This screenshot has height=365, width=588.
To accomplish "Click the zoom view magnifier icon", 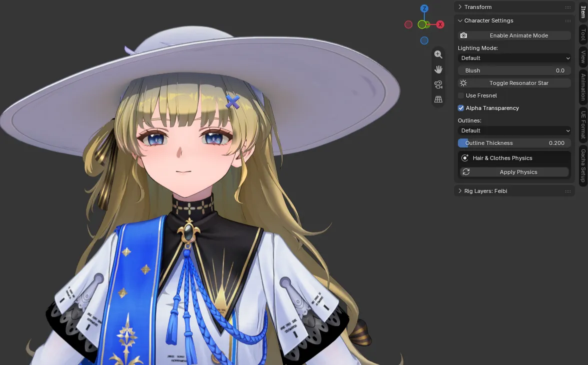I will tap(438, 54).
